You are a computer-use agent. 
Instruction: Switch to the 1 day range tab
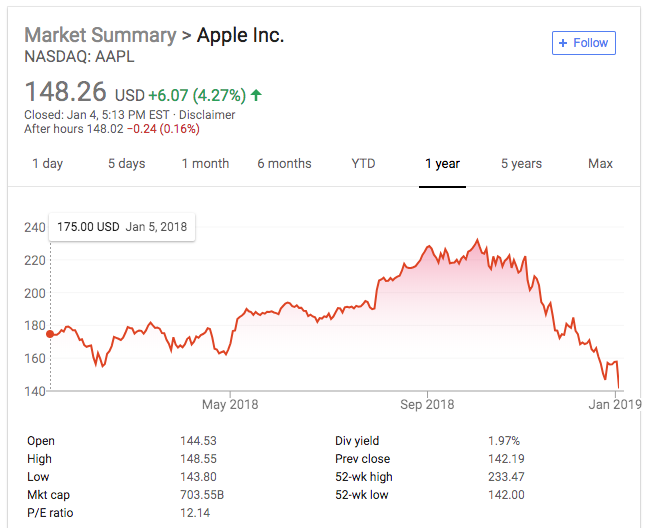tap(47, 164)
